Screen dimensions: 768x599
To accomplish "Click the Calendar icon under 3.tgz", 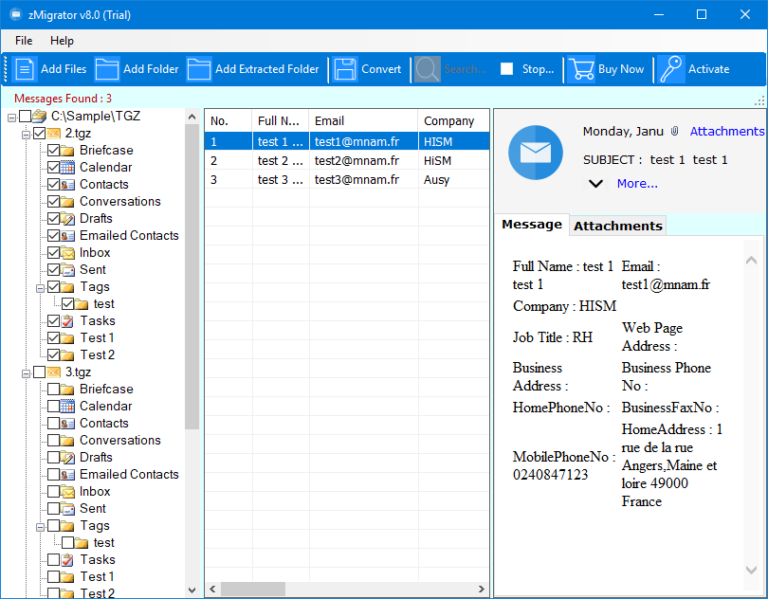I will tap(68, 406).
